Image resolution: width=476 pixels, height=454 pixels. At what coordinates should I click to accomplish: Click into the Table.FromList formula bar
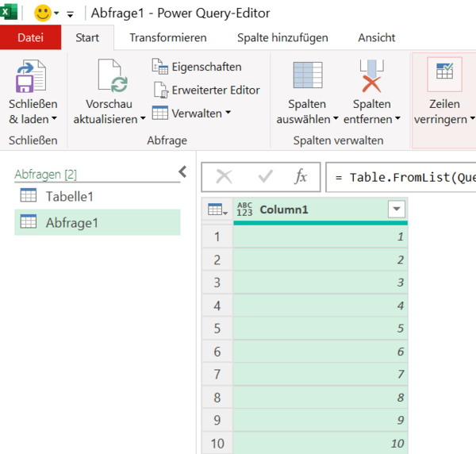tap(401, 177)
